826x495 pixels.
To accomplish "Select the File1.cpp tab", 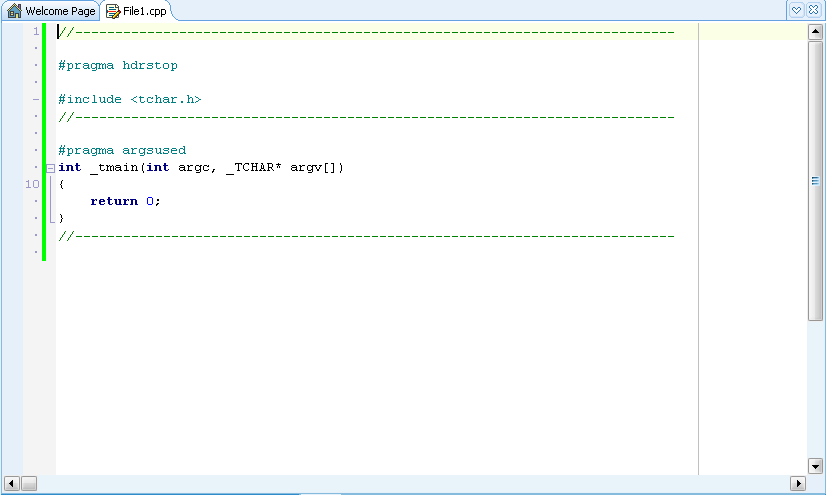I will pyautogui.click(x=137, y=11).
